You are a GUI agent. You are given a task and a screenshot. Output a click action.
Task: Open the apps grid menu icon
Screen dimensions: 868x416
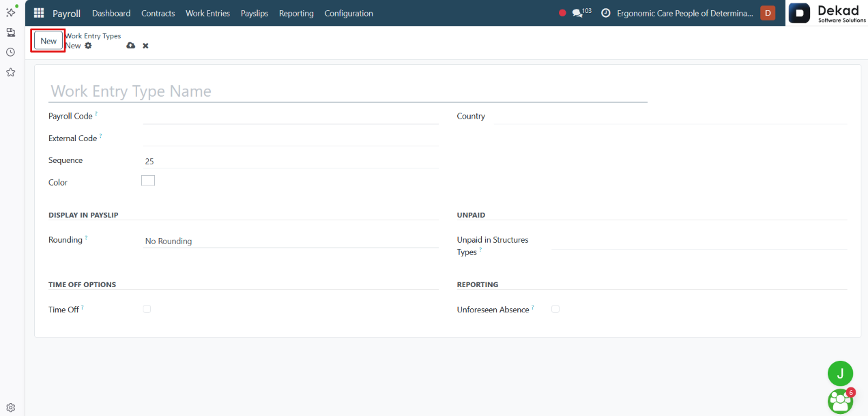coord(38,13)
